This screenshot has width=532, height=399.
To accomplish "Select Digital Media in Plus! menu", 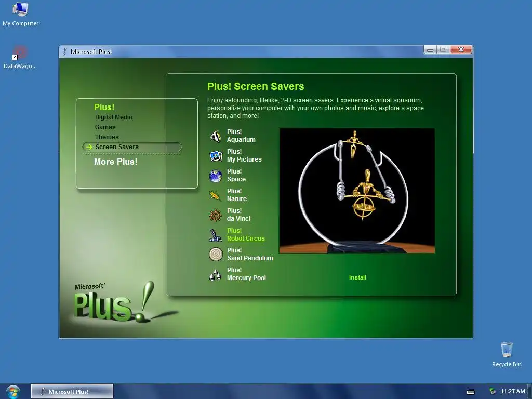I will [x=114, y=117].
